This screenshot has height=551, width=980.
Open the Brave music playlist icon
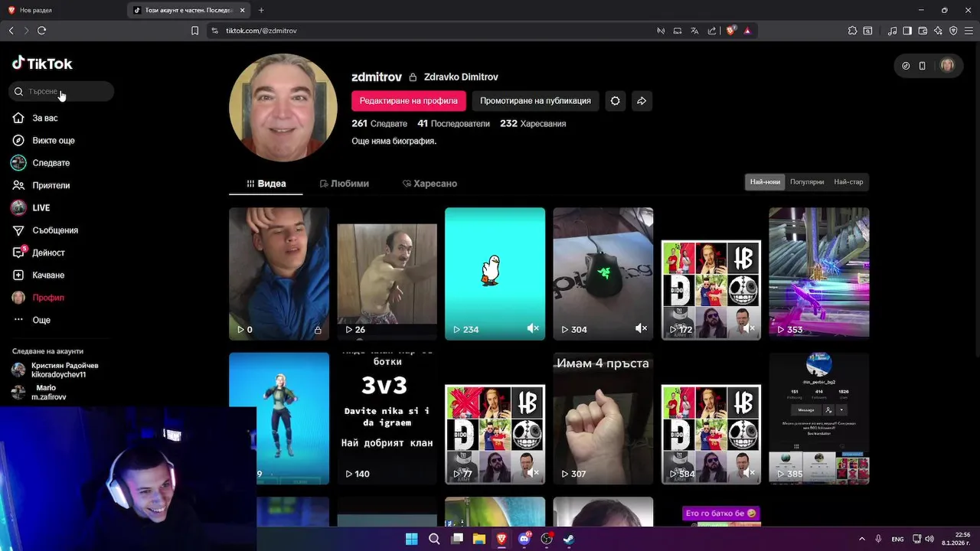click(892, 31)
